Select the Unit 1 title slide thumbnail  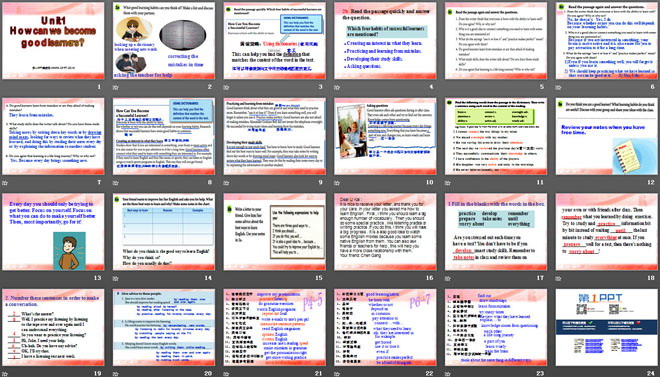pyautogui.click(x=53, y=41)
